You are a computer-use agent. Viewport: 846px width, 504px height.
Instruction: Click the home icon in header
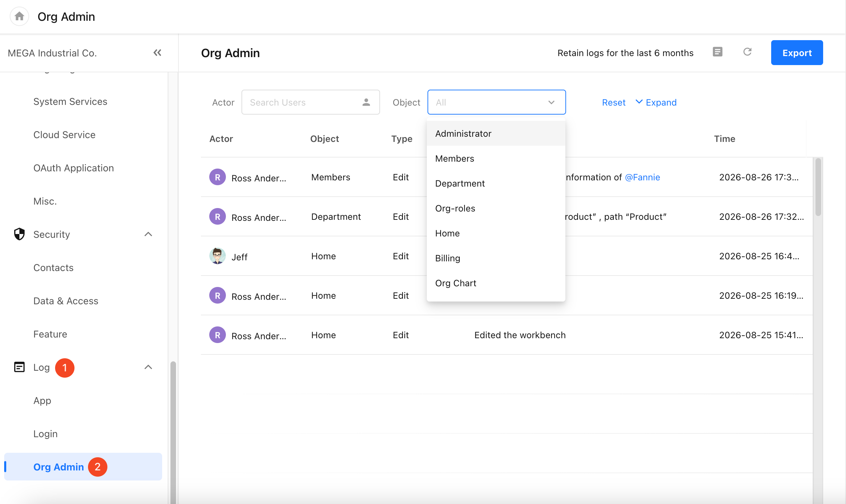point(19,16)
